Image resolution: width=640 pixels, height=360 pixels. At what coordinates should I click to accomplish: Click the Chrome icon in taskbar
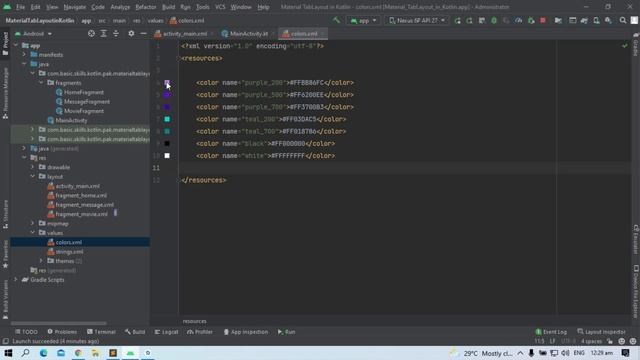point(78,353)
